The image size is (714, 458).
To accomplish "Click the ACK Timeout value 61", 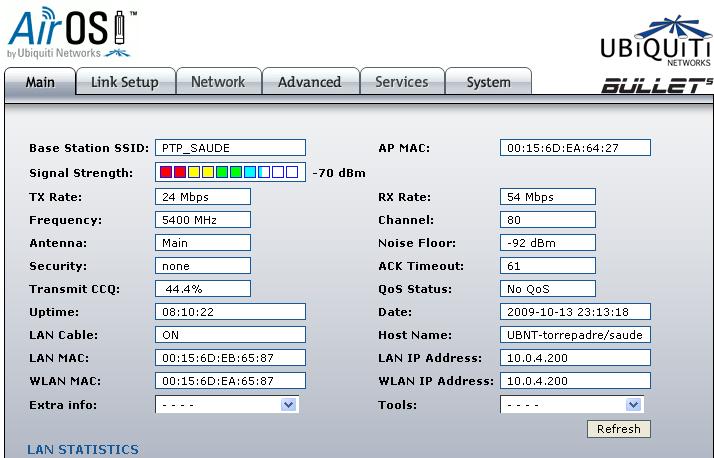I will click(548, 266).
